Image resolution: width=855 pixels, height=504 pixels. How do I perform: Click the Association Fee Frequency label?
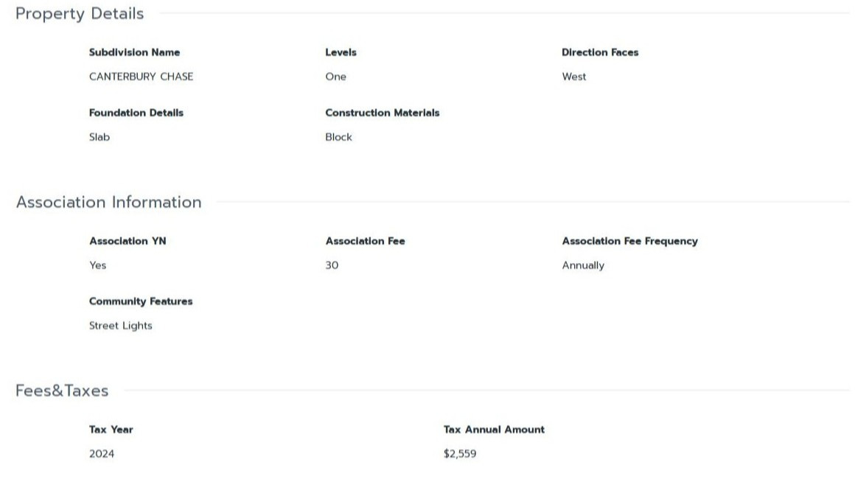pos(629,241)
